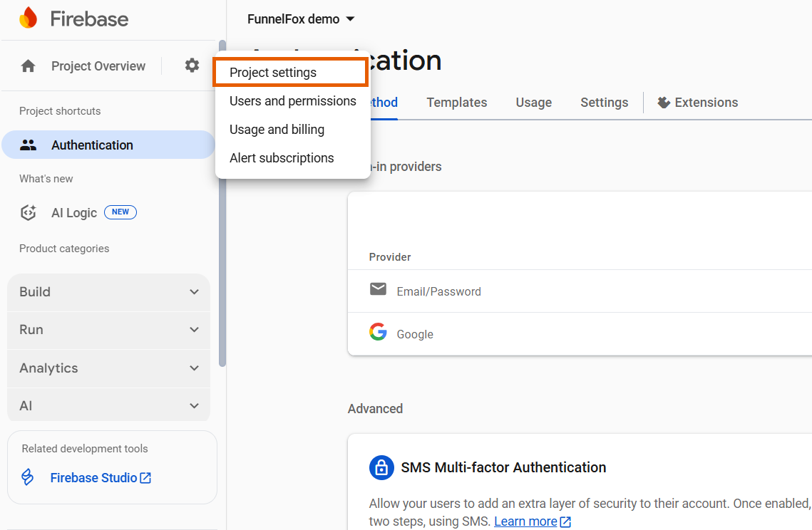812x530 pixels.
Task: Click the AI Logic sparkle icon
Action: (x=28, y=213)
